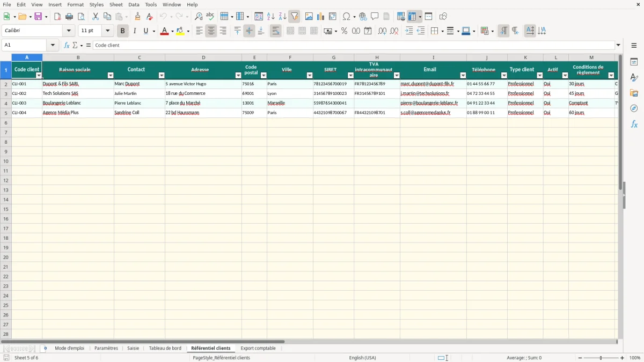Switch to the Tableau de bord sheet

[x=165, y=348]
